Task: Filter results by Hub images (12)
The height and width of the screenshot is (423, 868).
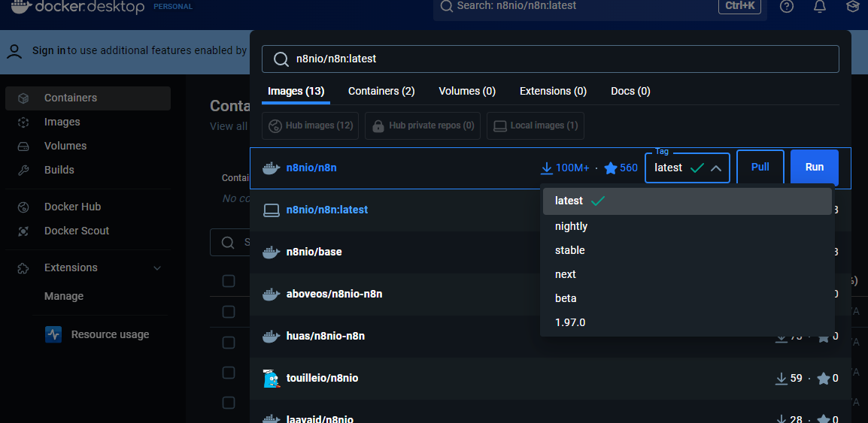Action: [311, 125]
